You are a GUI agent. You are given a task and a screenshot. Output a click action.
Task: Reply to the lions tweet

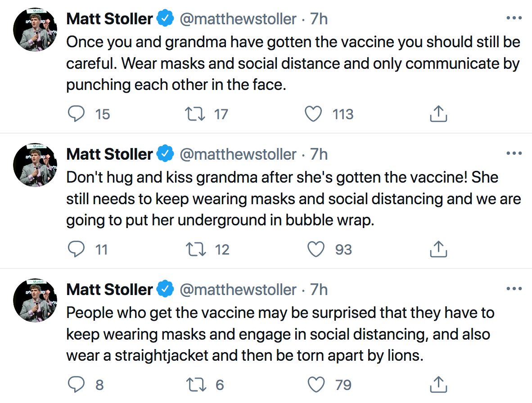[x=77, y=385]
